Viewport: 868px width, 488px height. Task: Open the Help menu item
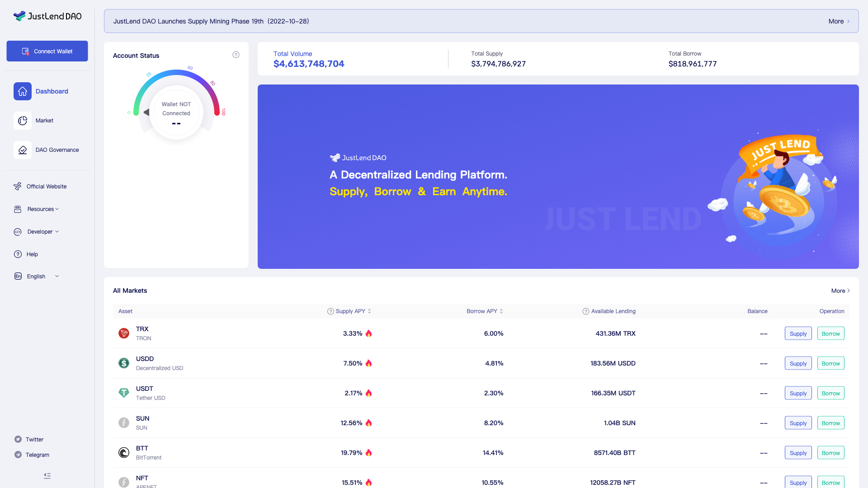(32, 254)
